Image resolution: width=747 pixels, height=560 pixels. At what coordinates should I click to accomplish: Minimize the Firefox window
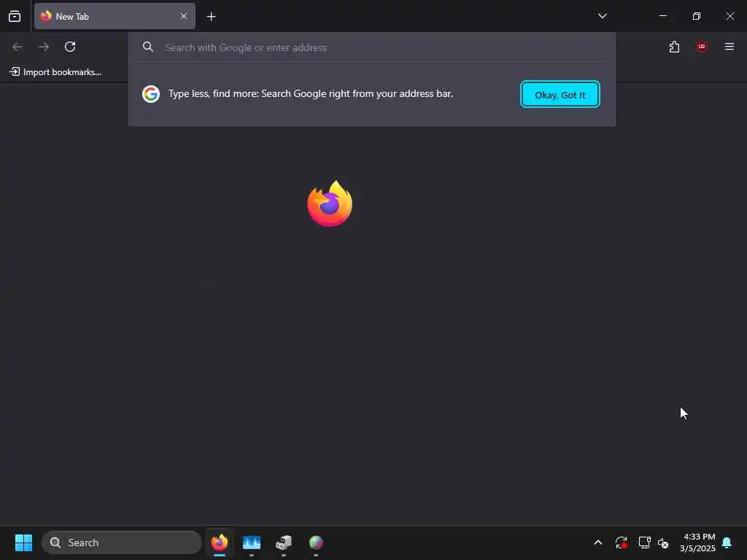coord(662,16)
